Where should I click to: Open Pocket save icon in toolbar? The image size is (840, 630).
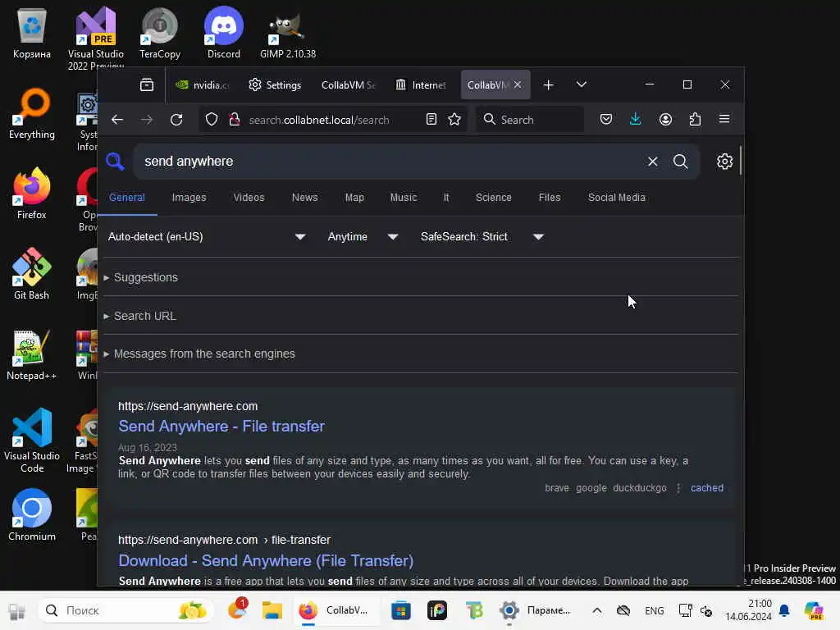pos(606,120)
